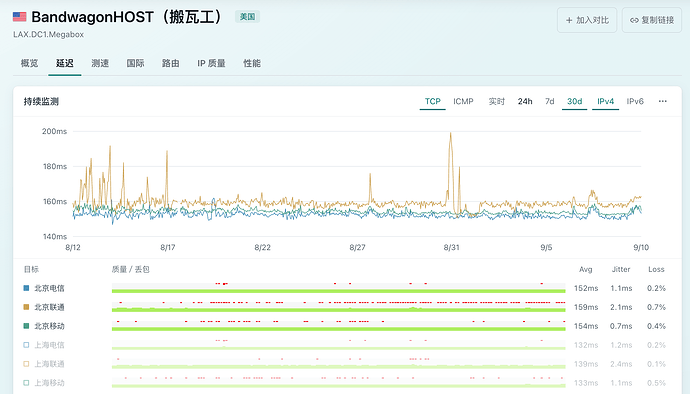Click the 上海移动 target label

coord(49,383)
